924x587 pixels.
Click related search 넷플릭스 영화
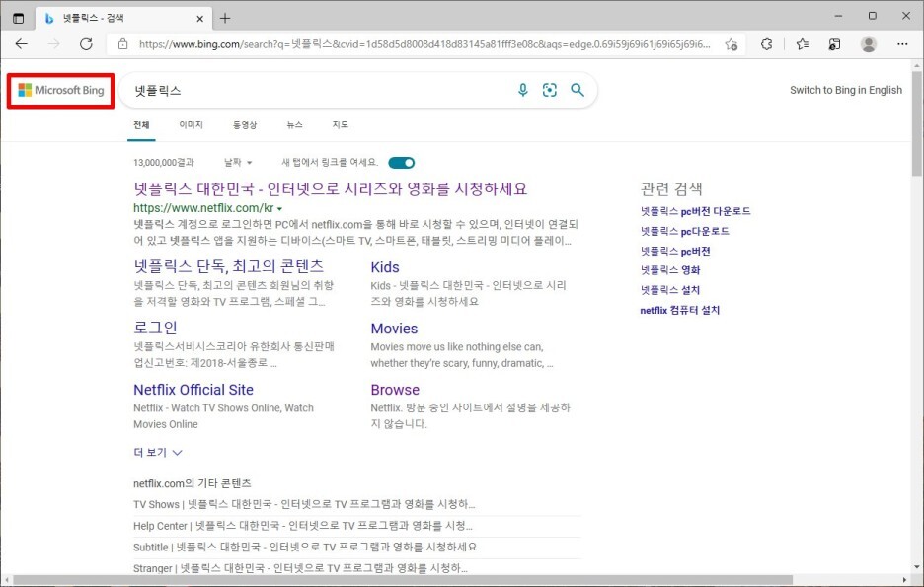pyautogui.click(x=670, y=270)
